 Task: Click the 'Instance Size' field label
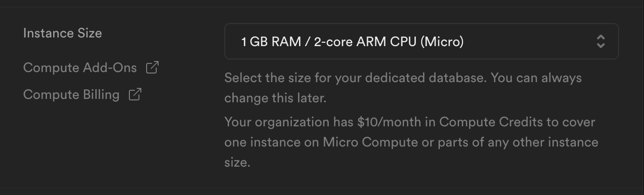[x=63, y=33]
